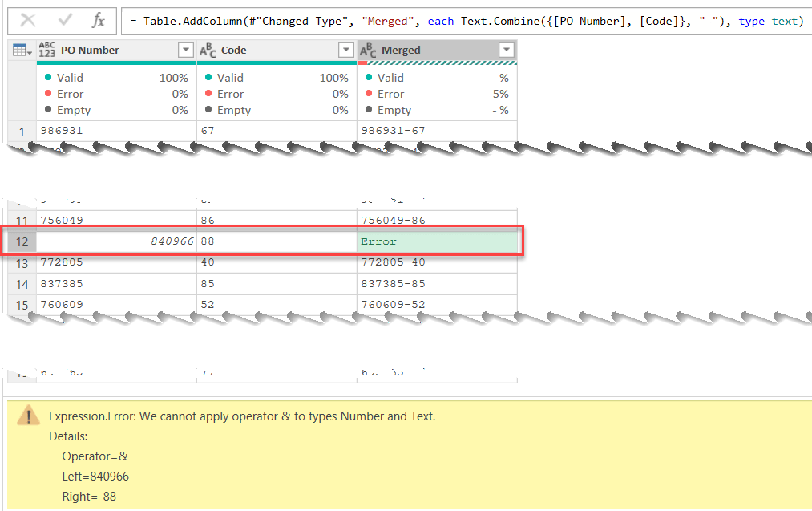Image resolution: width=812 pixels, height=511 pixels.
Task: Click the warning triangle icon in error panel
Action: tap(30, 416)
